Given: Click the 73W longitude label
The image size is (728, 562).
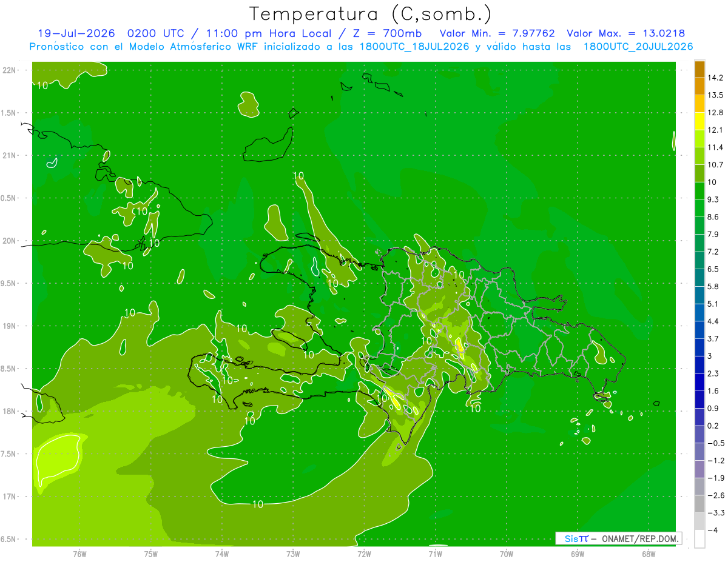Looking at the screenshot, I should coord(293,554).
